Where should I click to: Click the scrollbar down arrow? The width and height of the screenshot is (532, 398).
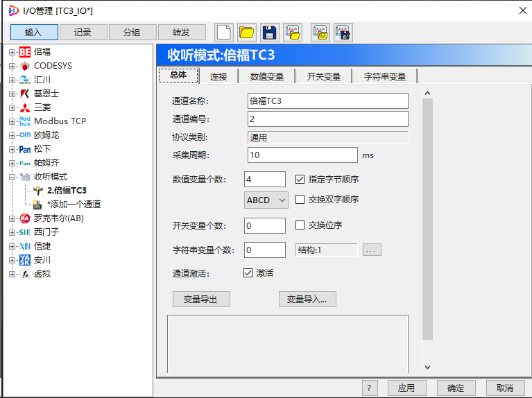coord(427,367)
